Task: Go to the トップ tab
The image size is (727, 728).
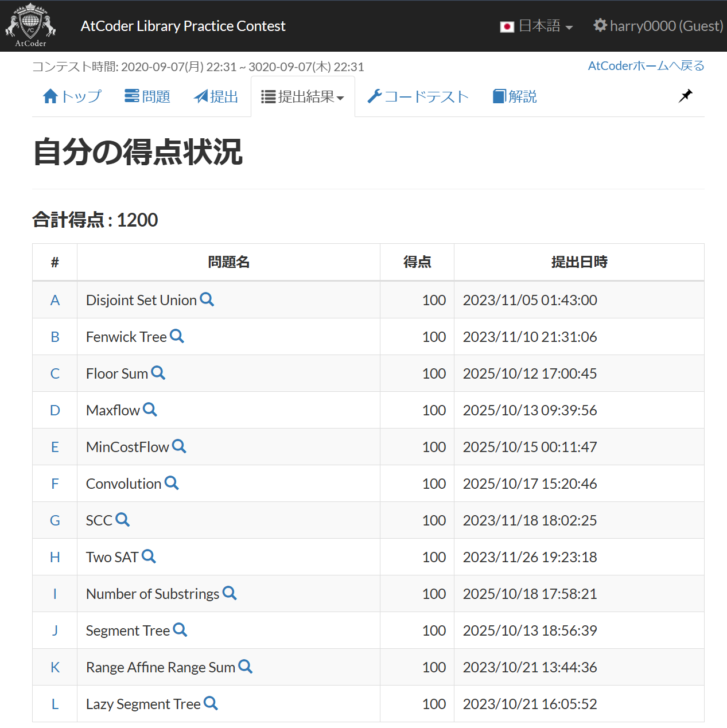Action: coord(72,97)
